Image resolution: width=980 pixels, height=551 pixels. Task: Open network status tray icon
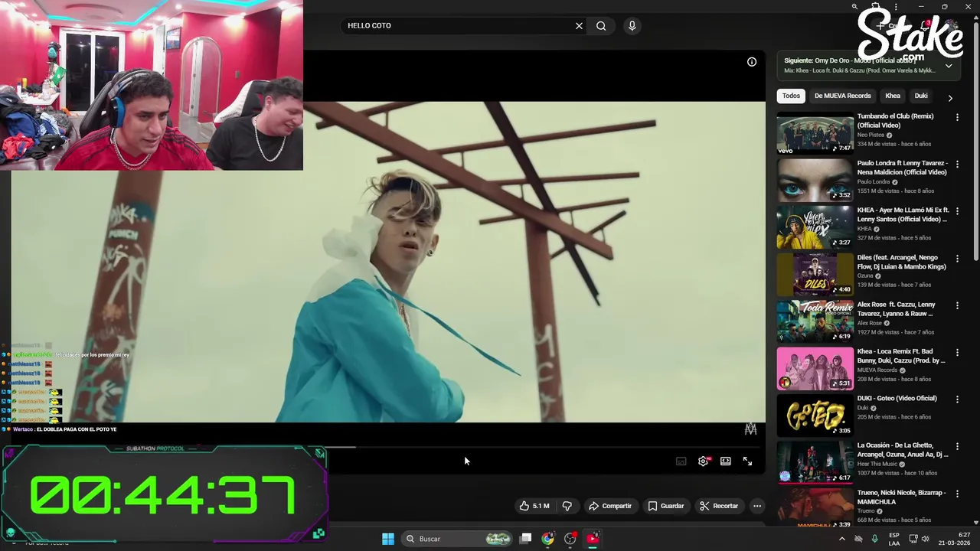[913, 539]
